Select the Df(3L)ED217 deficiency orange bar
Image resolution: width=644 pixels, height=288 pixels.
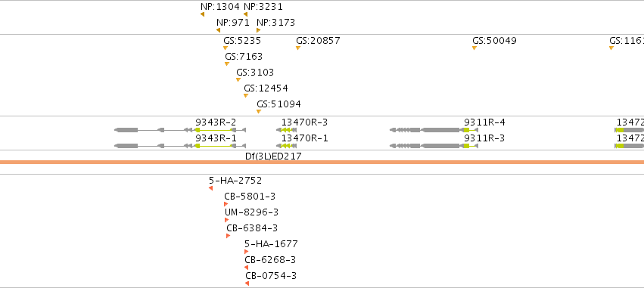click(322, 162)
